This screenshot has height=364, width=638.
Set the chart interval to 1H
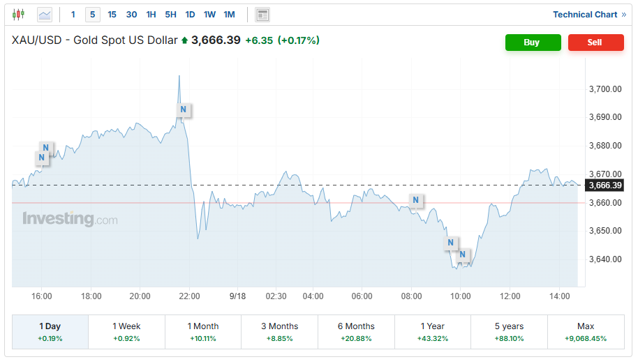151,14
